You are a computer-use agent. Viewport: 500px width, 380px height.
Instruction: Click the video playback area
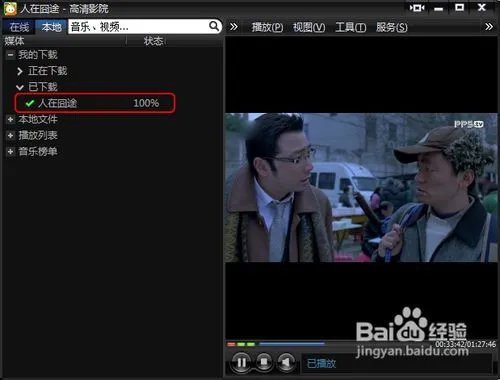click(x=361, y=188)
